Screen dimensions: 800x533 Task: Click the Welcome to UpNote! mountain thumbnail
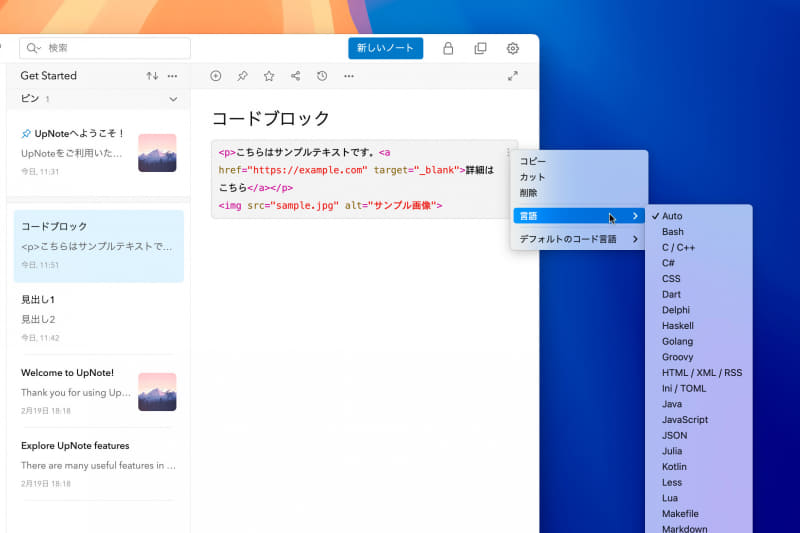(x=157, y=392)
